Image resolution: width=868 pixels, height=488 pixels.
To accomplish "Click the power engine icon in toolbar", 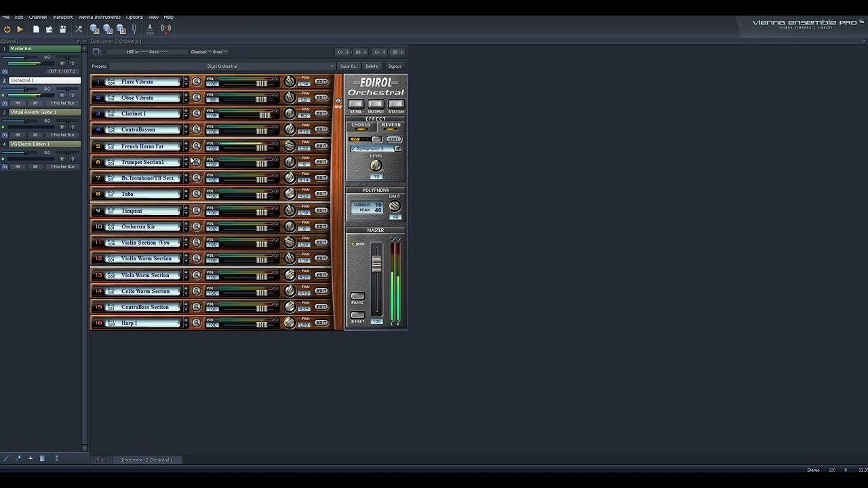I will click(x=7, y=29).
